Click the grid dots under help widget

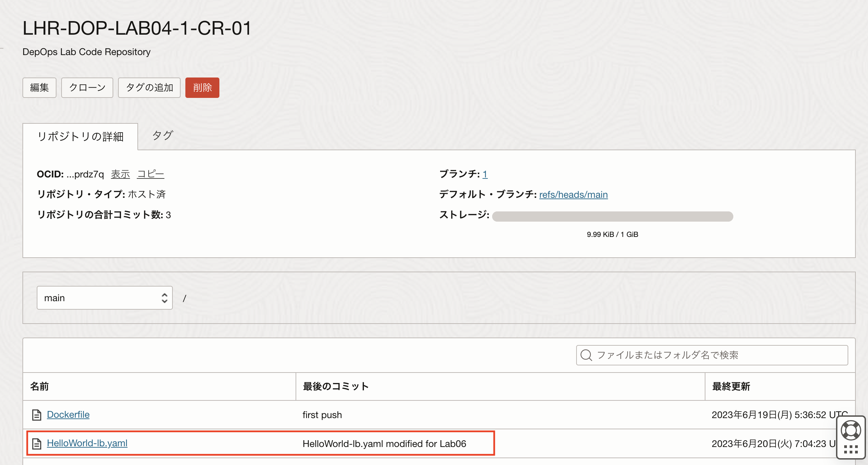click(x=851, y=450)
